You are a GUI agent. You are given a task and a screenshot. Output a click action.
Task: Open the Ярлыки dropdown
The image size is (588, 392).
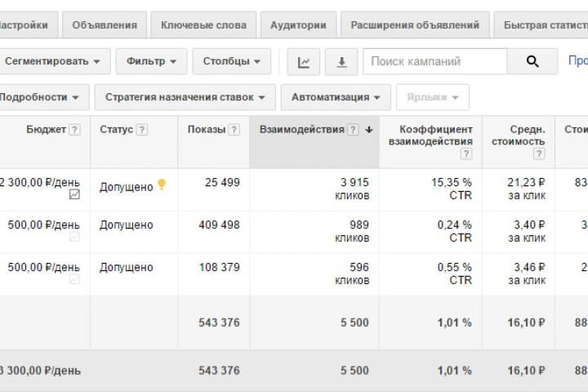(x=433, y=97)
